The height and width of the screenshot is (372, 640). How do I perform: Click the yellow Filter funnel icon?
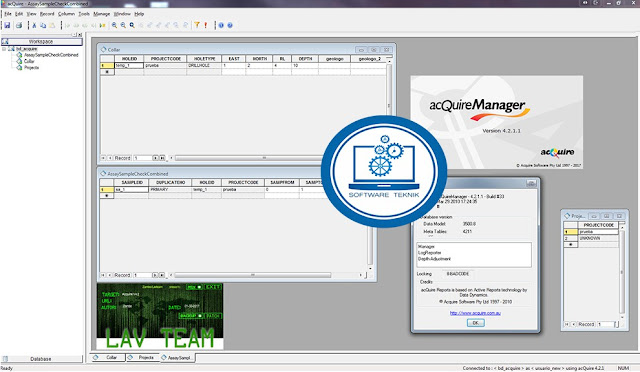pyautogui.click(x=197, y=25)
